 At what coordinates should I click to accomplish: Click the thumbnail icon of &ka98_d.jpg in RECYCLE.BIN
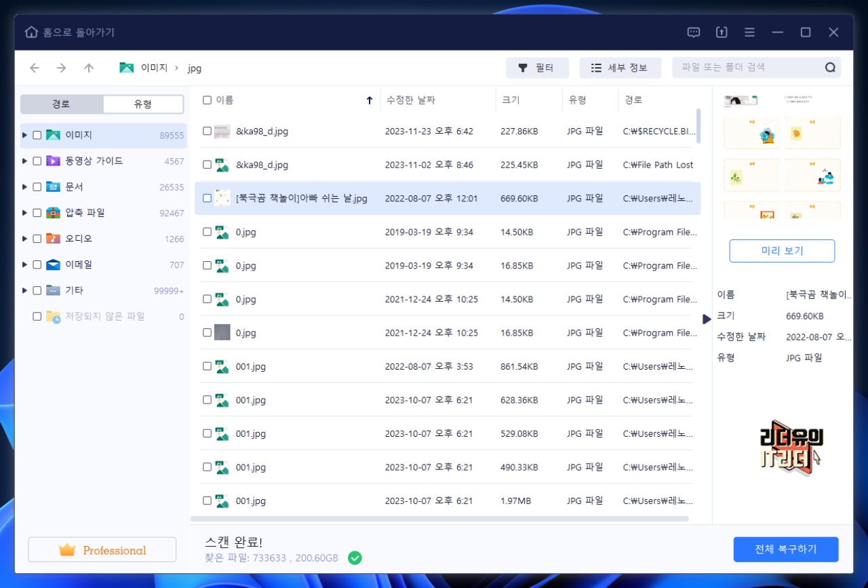pos(222,131)
